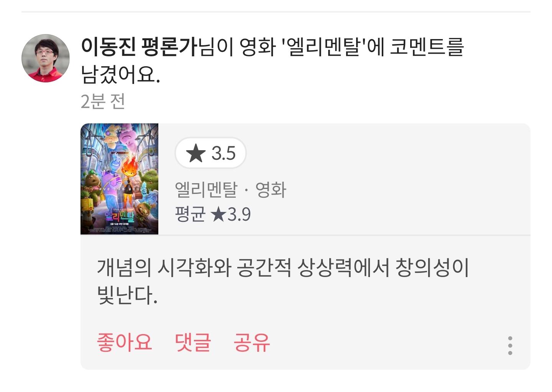552x392 pixels.
Task: Open the three-dot more options menu
Action: click(510, 346)
